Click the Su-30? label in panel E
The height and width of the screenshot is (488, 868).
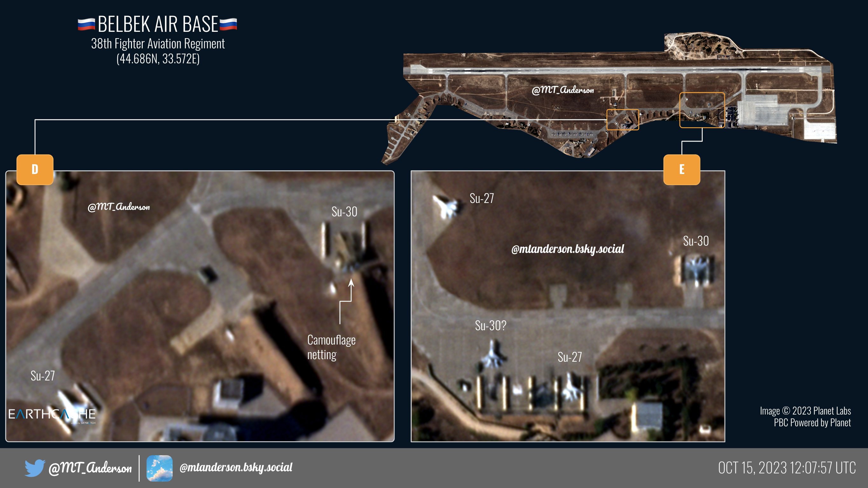pos(490,325)
